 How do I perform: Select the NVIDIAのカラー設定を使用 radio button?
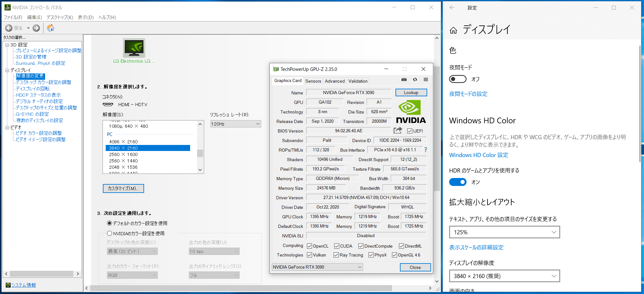(x=110, y=233)
